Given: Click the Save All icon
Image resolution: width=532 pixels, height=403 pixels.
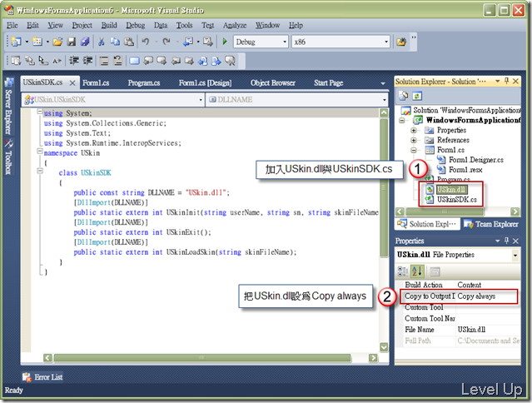Looking at the screenshot, I should pos(85,42).
